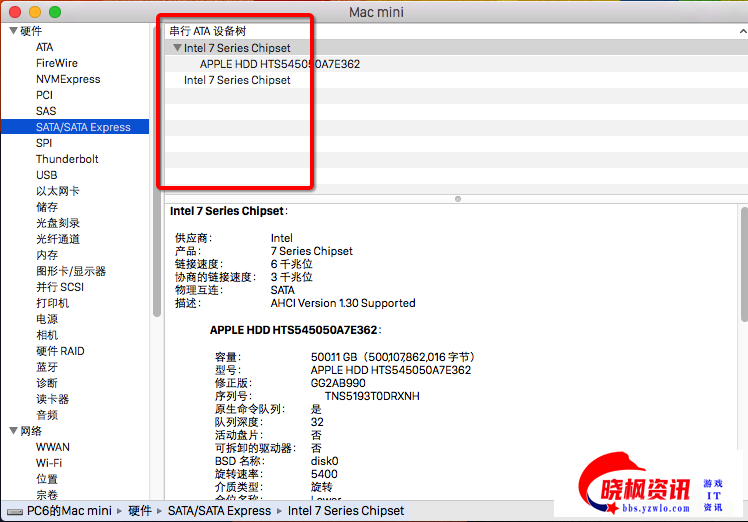This screenshot has width=748, height=522.
Task: Select 储存 in the sidebar
Action: click(x=47, y=207)
